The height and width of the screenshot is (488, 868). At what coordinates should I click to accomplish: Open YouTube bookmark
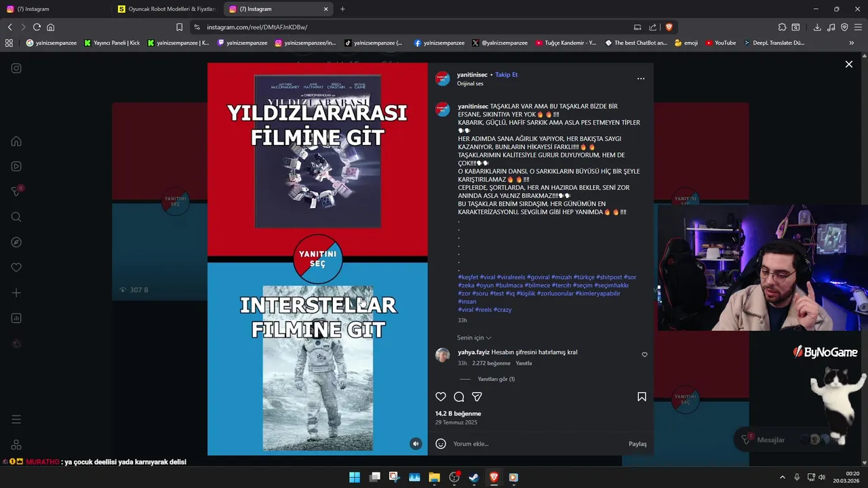point(720,43)
